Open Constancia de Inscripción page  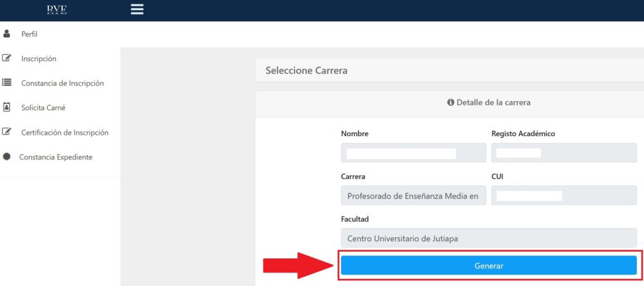tap(62, 83)
